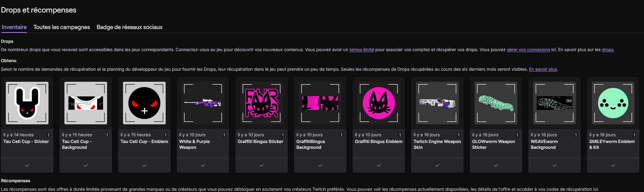Click the GLOWworm Weapon Sticker caterpillar icon
644x192 pixels.
click(x=496, y=103)
